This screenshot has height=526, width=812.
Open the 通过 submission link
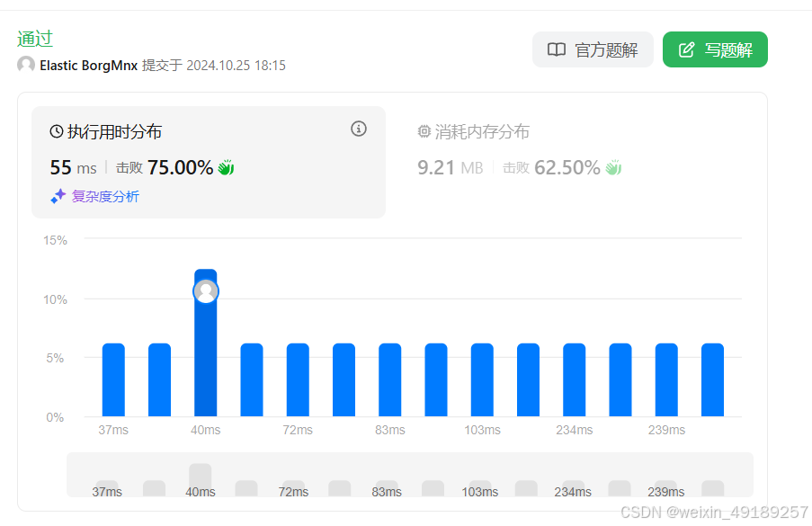pyautogui.click(x=35, y=39)
